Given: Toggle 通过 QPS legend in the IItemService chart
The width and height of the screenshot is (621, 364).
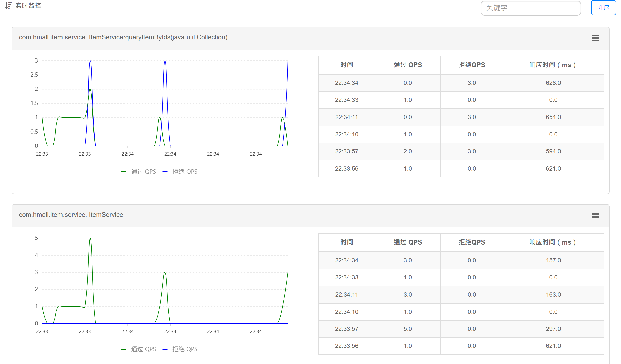Looking at the screenshot, I should point(139,349).
